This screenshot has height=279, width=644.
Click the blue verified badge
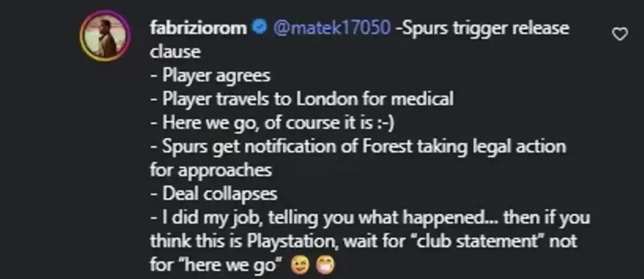[x=259, y=27]
